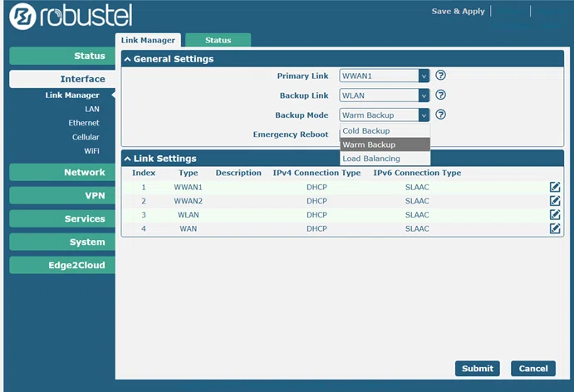Click SLAAC in the WAN row
The image size is (574, 392).
[417, 228]
